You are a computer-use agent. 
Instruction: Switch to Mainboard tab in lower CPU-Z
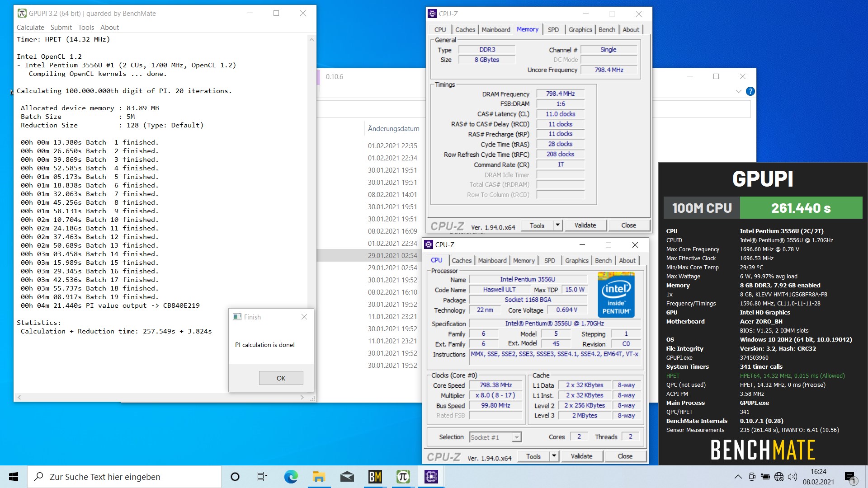click(x=492, y=260)
